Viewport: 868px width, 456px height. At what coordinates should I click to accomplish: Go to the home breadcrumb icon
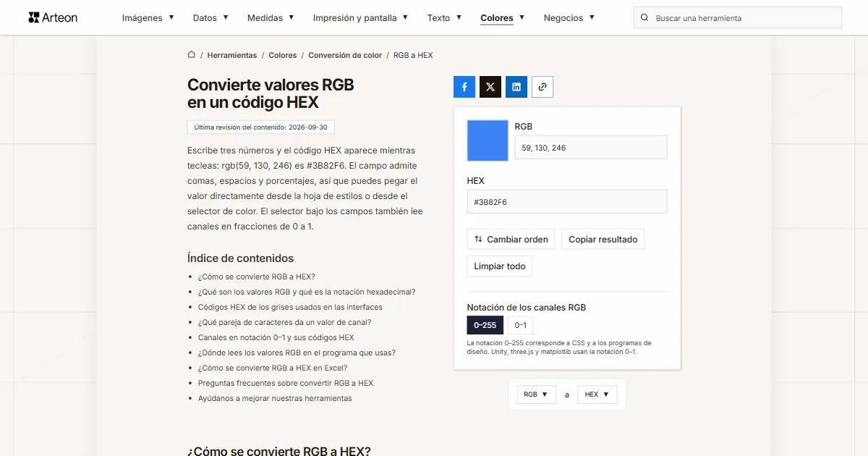pos(192,55)
